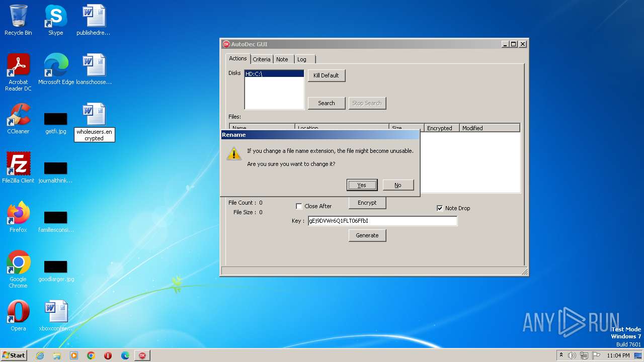Screen dimensions: 644x362
Task: Click the Kill Default button
Action: click(326, 75)
